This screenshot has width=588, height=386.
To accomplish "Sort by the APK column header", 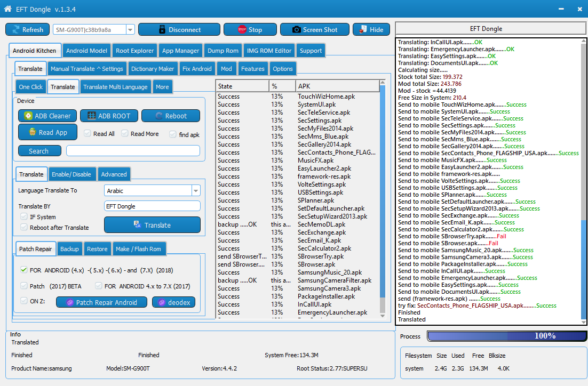I will [338, 86].
